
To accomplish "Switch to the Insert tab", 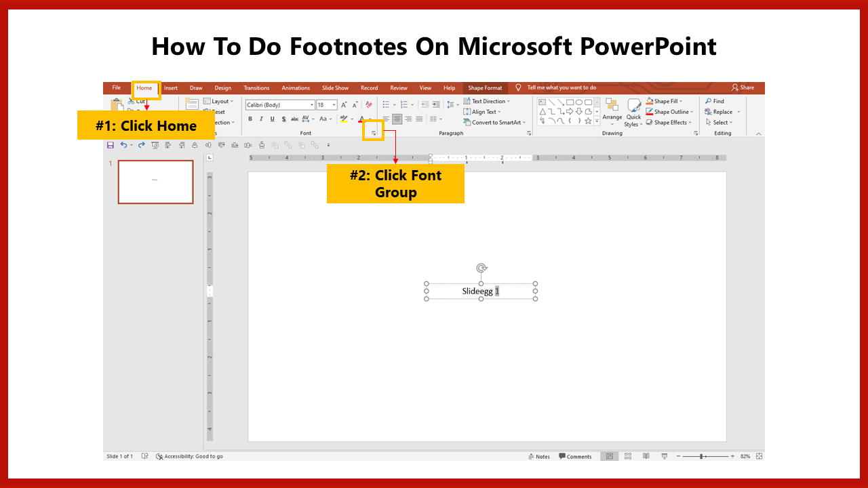I will (171, 88).
